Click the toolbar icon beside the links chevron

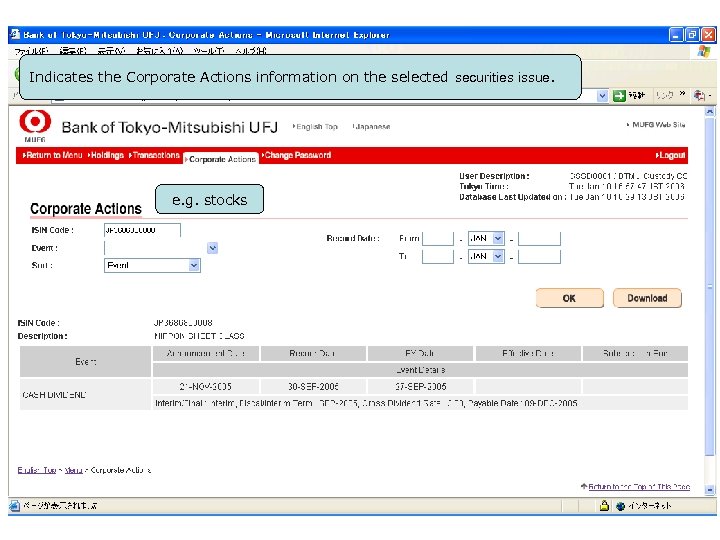[x=699, y=96]
